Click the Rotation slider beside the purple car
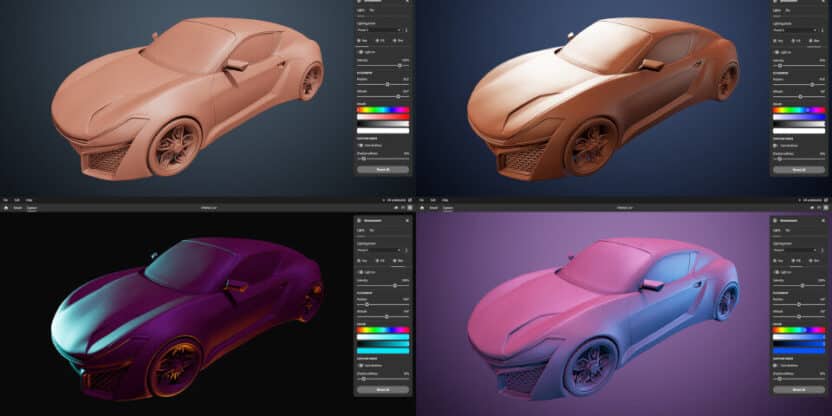Viewport: 832px width, 416px height. point(383,304)
